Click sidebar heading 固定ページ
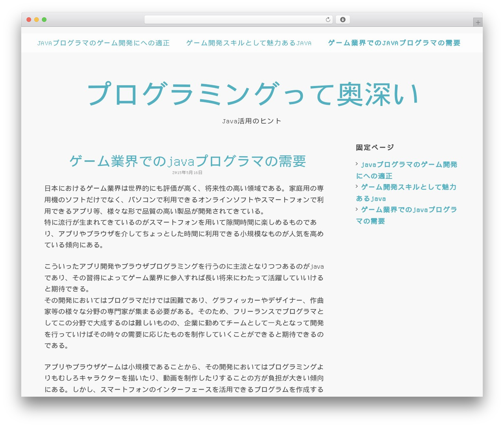 coord(375,147)
